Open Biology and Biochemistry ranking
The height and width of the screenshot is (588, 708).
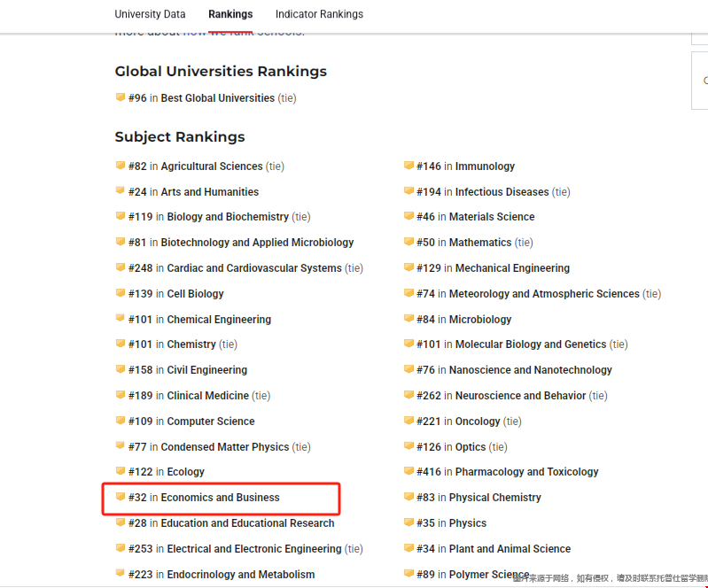click(228, 217)
